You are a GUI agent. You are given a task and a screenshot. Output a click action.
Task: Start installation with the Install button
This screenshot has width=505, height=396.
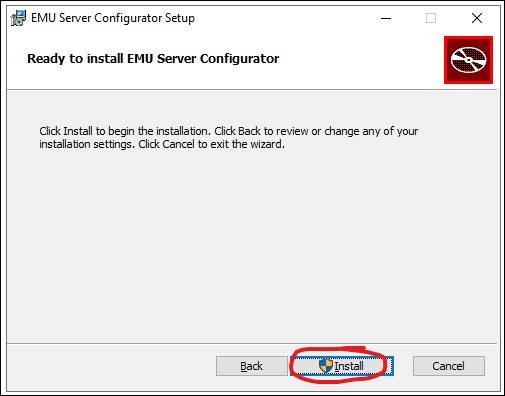pos(342,366)
